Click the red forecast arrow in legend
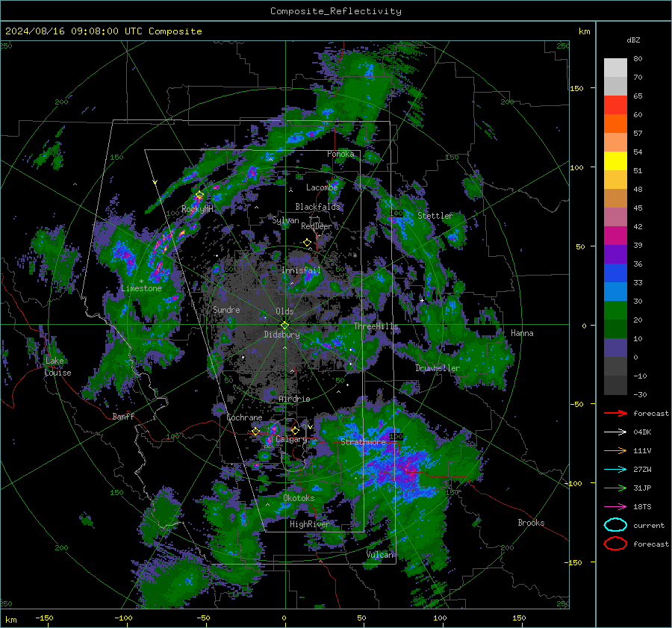 click(x=615, y=413)
